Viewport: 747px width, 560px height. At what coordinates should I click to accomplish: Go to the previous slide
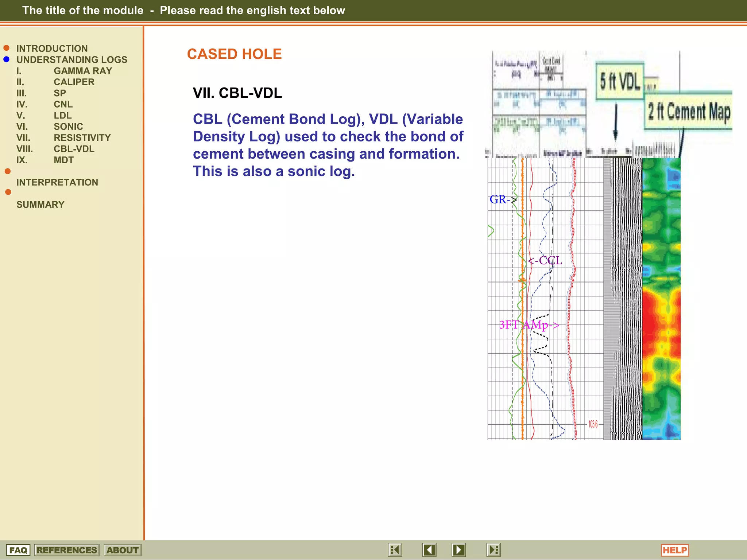coord(429,550)
